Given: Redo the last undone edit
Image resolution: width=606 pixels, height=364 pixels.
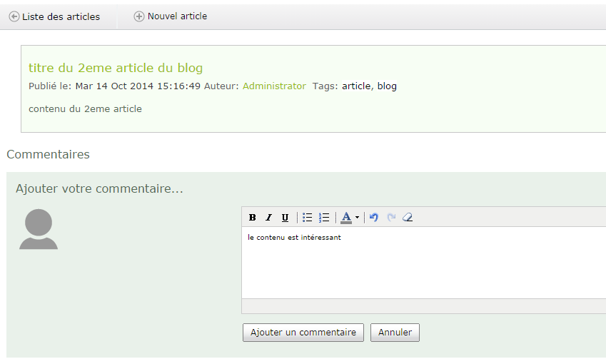Looking at the screenshot, I should coord(391,218).
